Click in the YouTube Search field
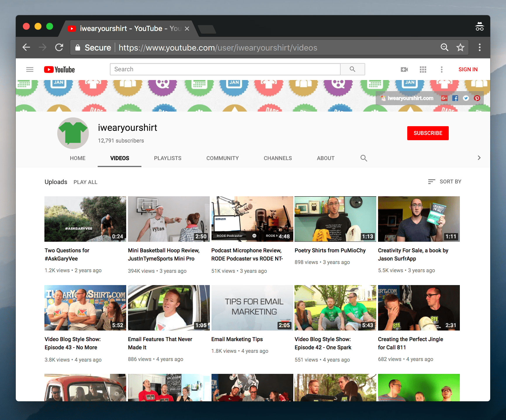 (225, 69)
